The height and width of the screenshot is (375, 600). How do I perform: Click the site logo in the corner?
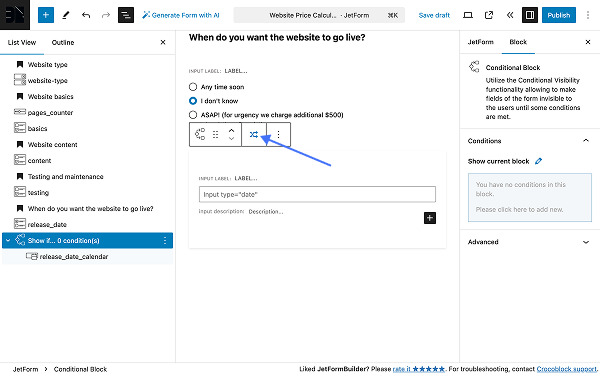tap(15, 15)
